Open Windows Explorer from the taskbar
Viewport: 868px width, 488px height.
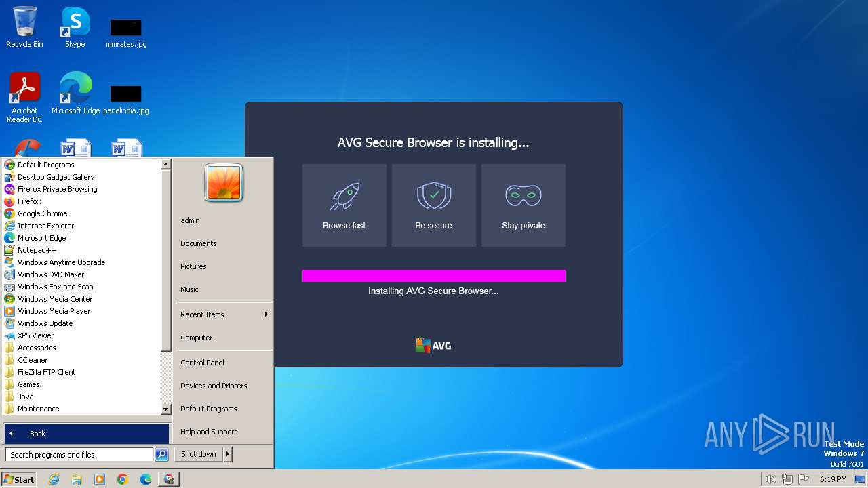[77, 479]
